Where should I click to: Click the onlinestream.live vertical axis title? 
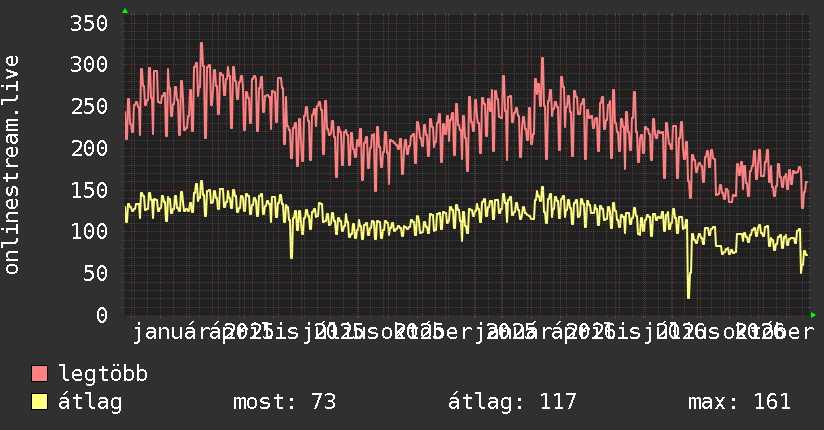[11, 165]
